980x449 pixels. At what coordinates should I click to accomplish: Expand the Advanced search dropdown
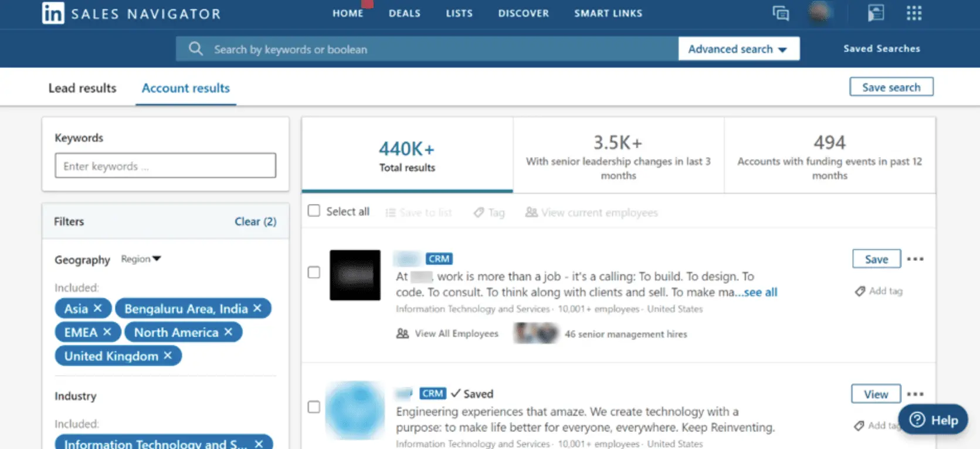(738, 49)
